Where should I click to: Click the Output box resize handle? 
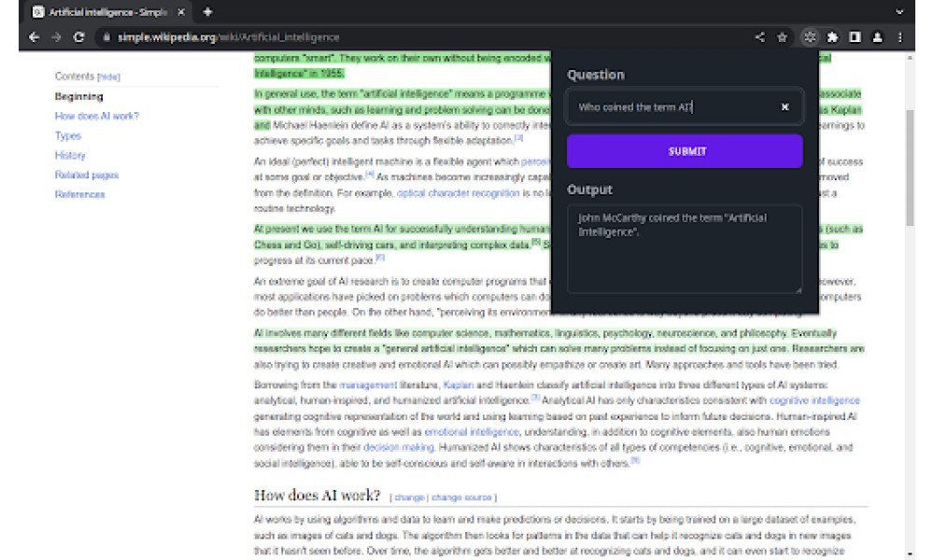[x=799, y=290]
